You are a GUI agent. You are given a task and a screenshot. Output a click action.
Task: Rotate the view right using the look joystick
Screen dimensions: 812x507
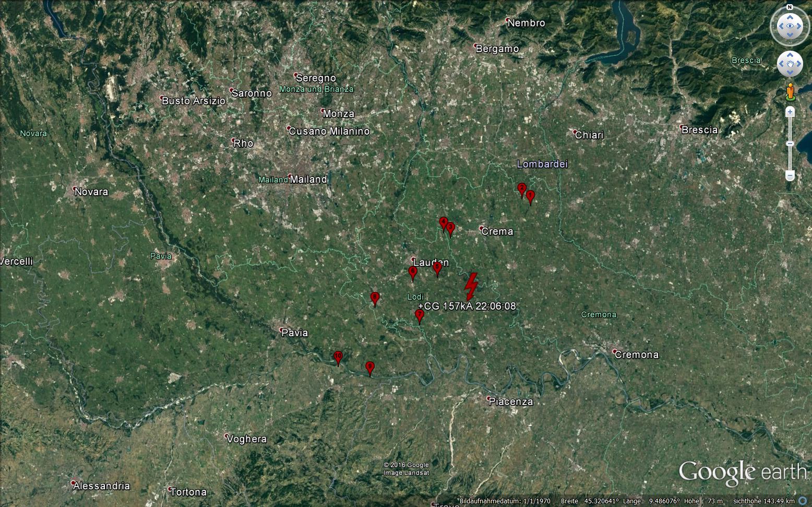point(799,26)
